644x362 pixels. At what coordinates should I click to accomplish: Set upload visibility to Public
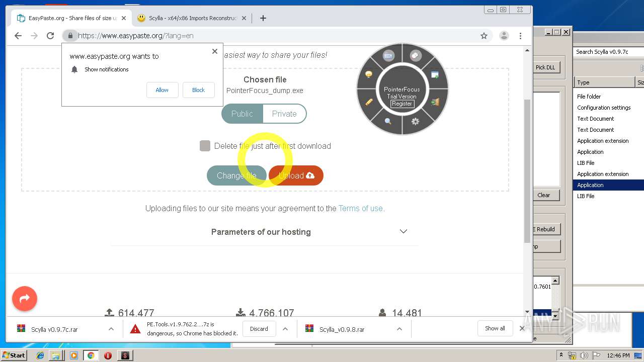(242, 114)
